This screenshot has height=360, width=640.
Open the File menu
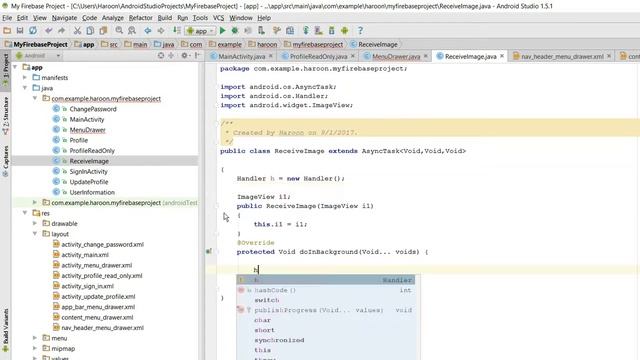[7, 18]
